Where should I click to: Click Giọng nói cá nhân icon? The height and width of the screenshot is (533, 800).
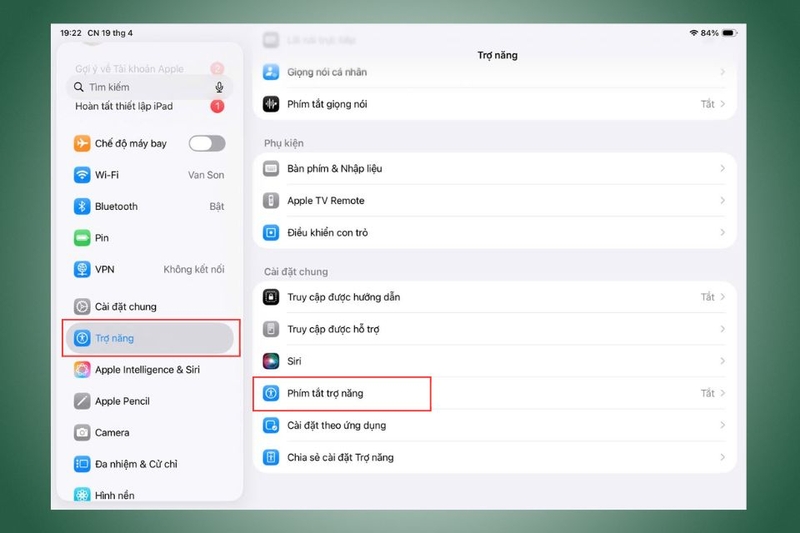(x=271, y=72)
